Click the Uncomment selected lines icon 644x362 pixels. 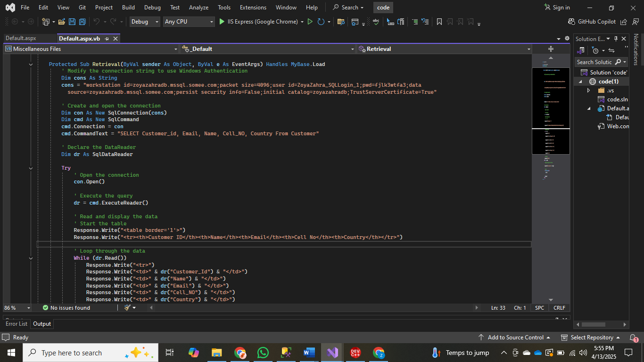425,22
